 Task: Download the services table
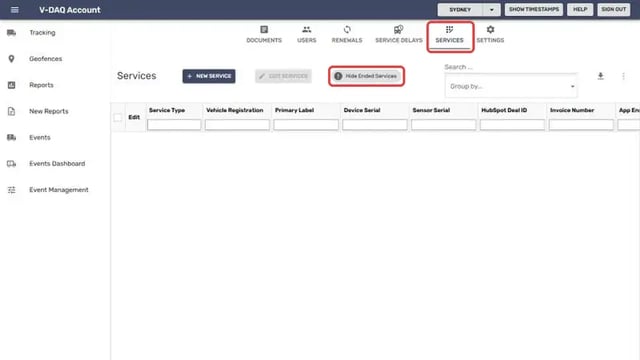[x=600, y=76]
